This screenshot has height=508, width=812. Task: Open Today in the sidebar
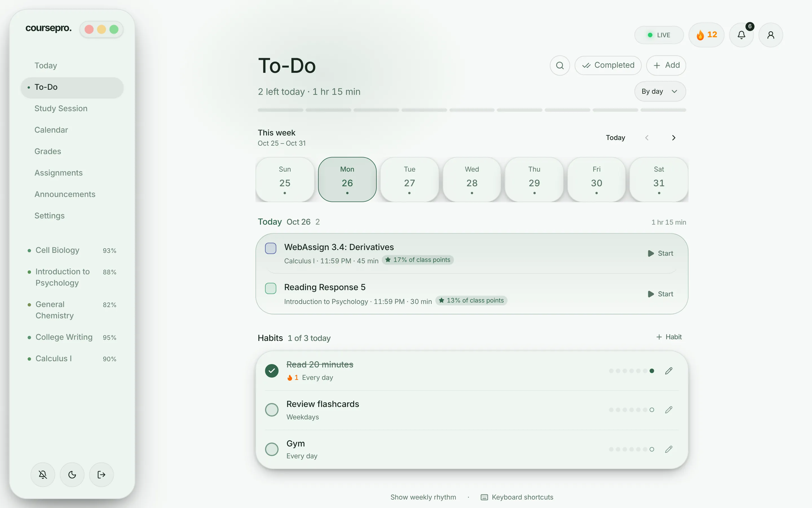72,65
